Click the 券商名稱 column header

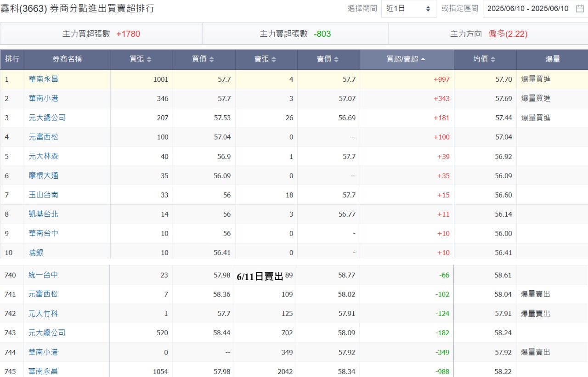click(x=67, y=59)
